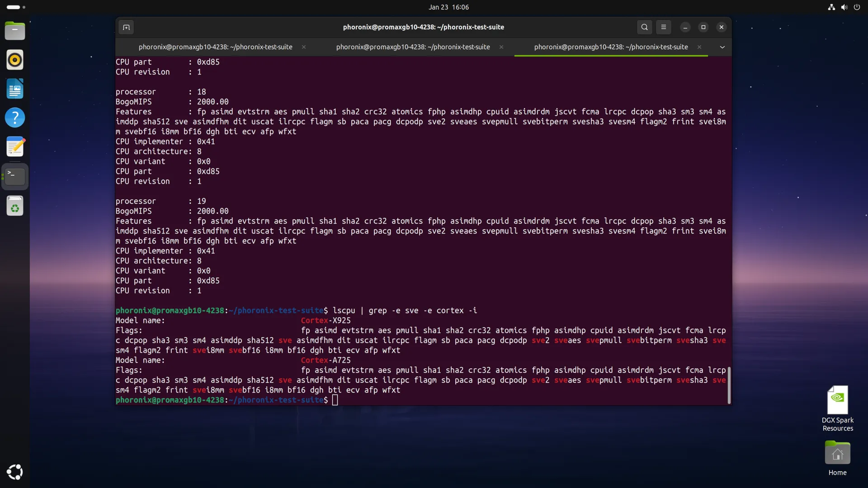Switch to the first terminal tab
The height and width of the screenshot is (488, 868).
(x=215, y=47)
